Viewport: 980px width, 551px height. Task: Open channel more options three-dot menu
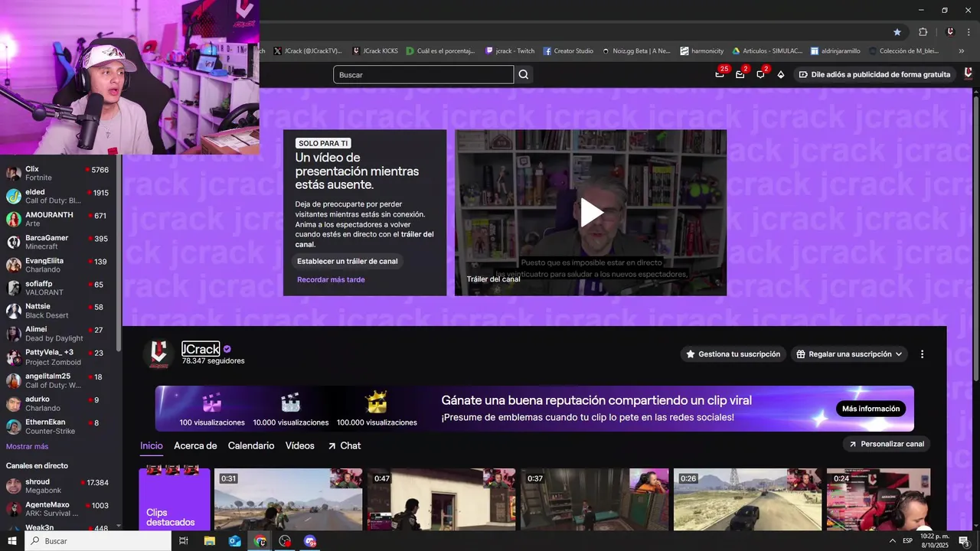click(x=922, y=354)
